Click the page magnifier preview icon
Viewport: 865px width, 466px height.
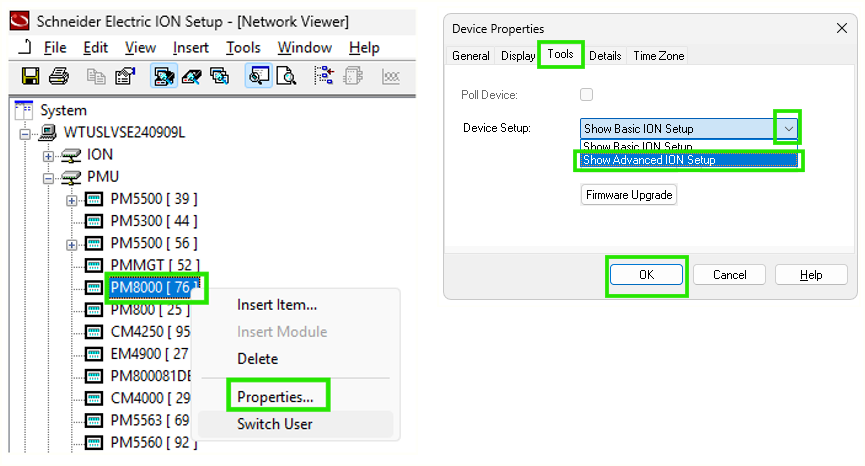286,76
